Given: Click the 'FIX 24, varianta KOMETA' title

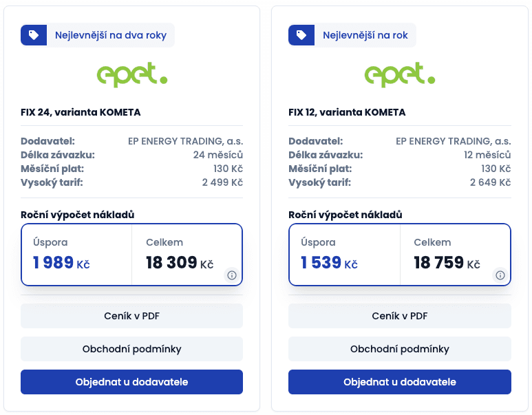Looking at the screenshot, I should [x=81, y=112].
